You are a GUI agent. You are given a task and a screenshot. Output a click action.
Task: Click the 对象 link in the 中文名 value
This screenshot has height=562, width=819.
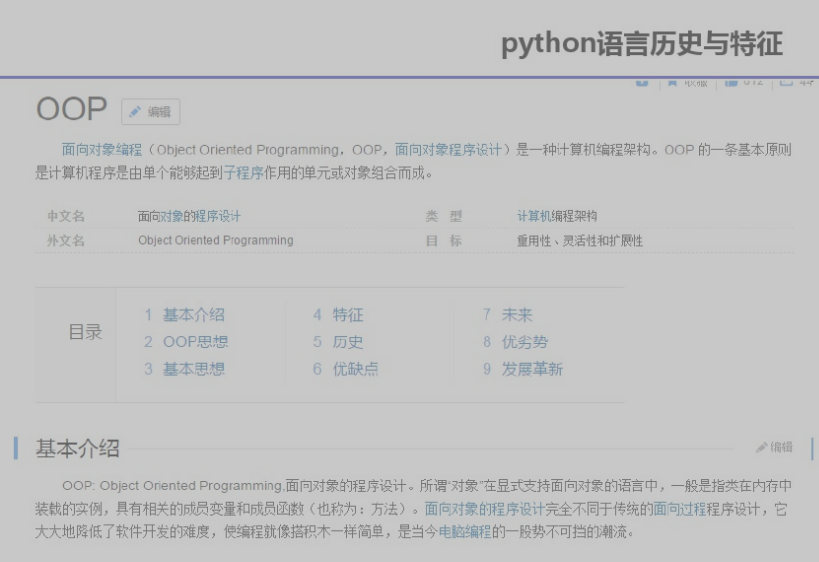(171, 216)
